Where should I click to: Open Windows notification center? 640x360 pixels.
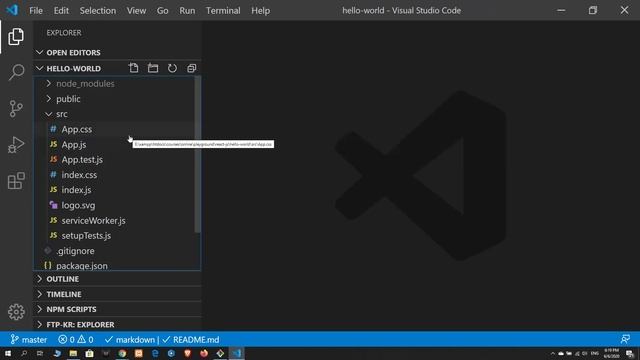click(630, 353)
